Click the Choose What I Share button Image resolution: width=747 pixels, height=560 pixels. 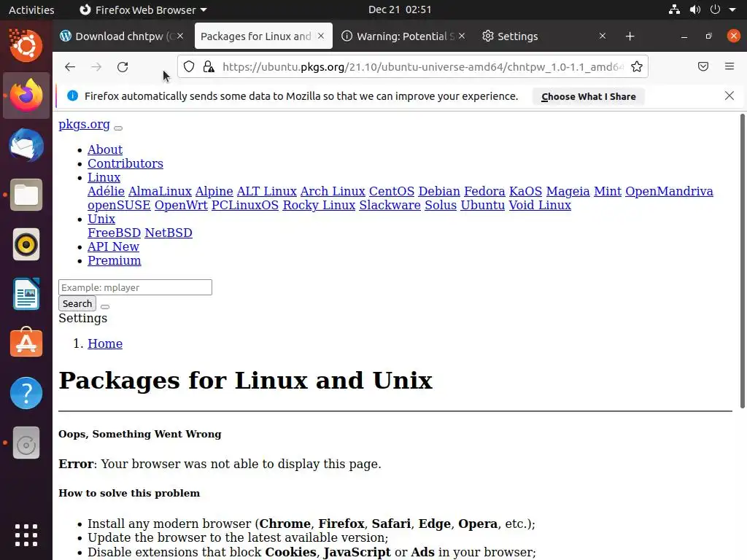(589, 96)
